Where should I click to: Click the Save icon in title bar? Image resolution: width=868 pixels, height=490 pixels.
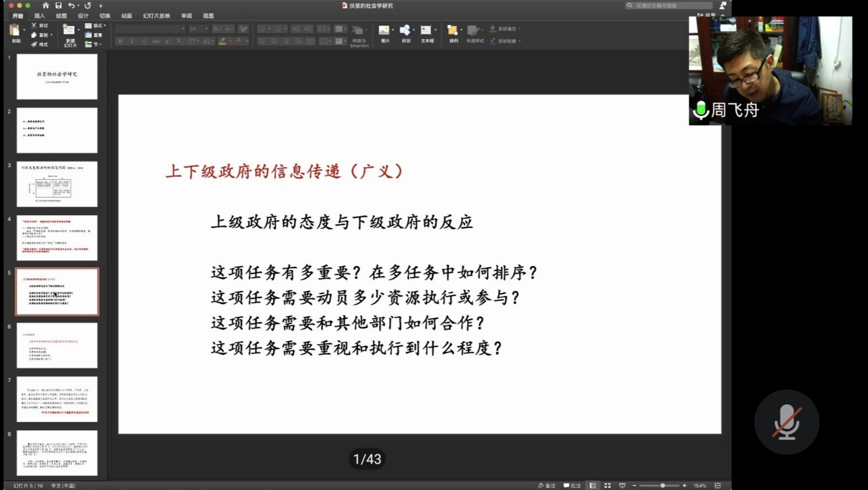tap(59, 6)
